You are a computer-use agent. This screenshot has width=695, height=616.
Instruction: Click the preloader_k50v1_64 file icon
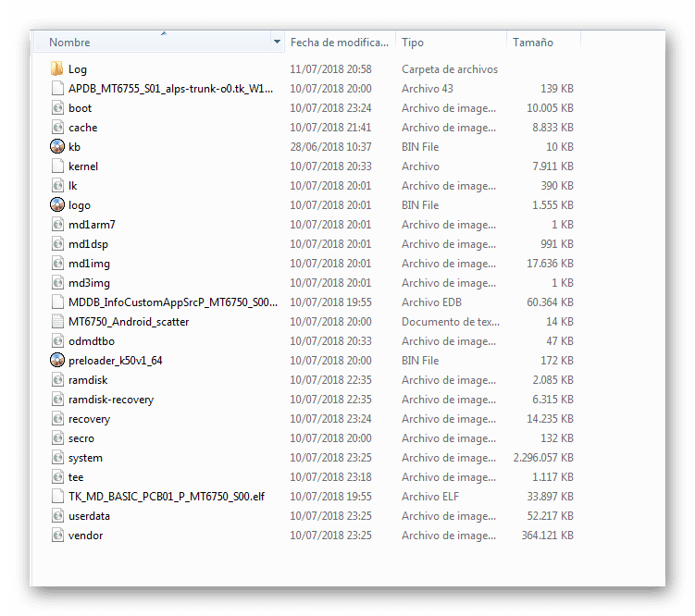57,361
